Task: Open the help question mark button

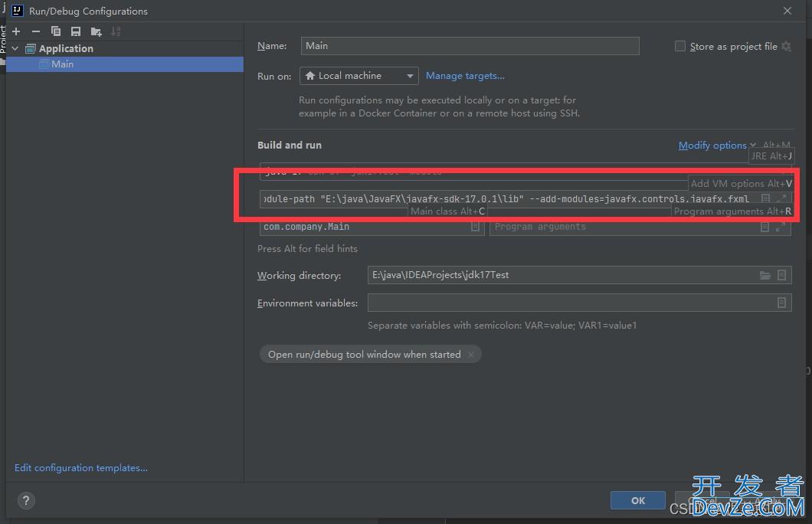Action: 25,501
